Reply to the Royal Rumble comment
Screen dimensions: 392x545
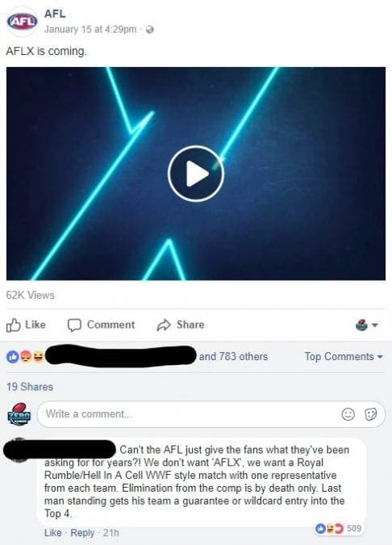(82, 533)
